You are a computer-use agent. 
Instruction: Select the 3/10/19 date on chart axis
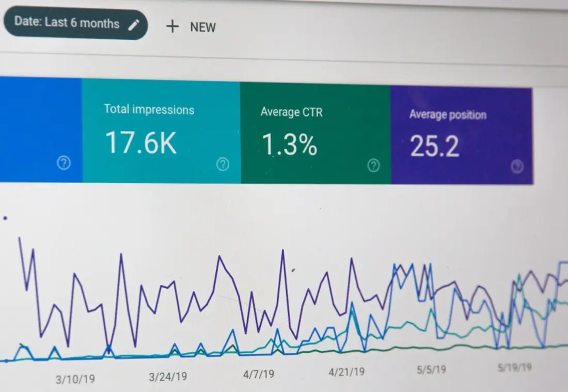[x=75, y=379]
